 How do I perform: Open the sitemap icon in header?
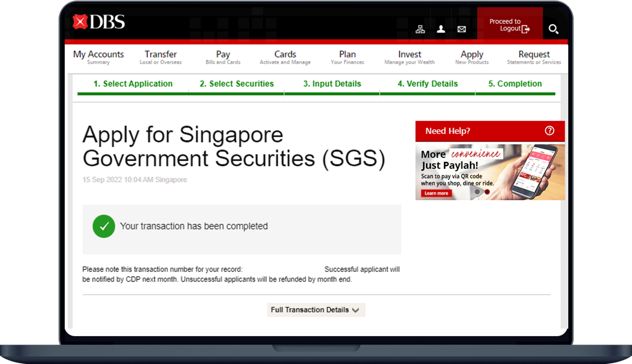coord(420,29)
